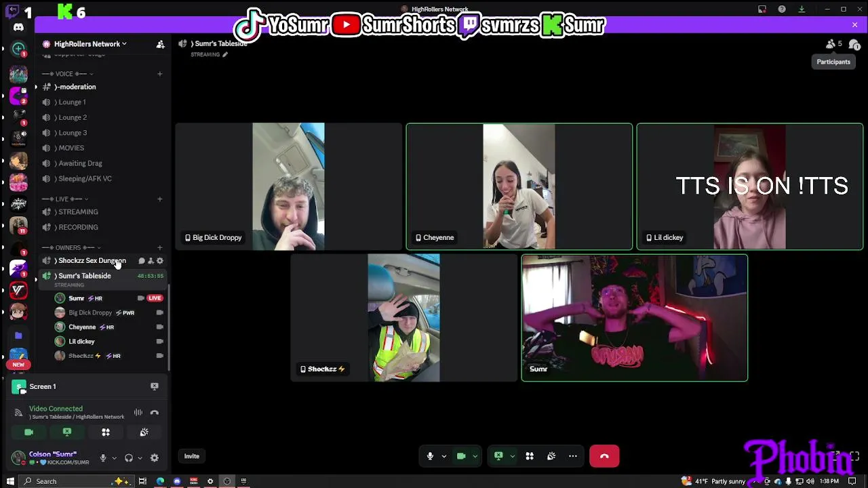Image resolution: width=868 pixels, height=488 pixels.
Task: Toggle camera in call control bar
Action: 461,456
